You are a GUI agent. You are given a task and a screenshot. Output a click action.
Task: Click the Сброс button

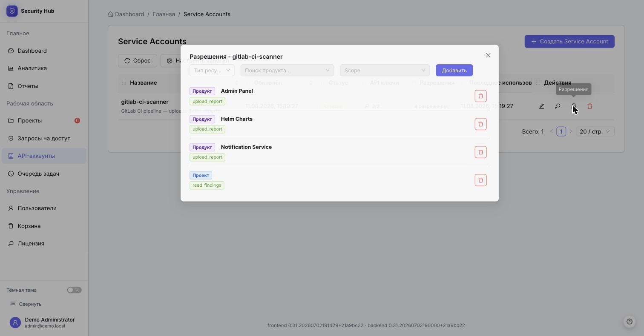tap(138, 61)
